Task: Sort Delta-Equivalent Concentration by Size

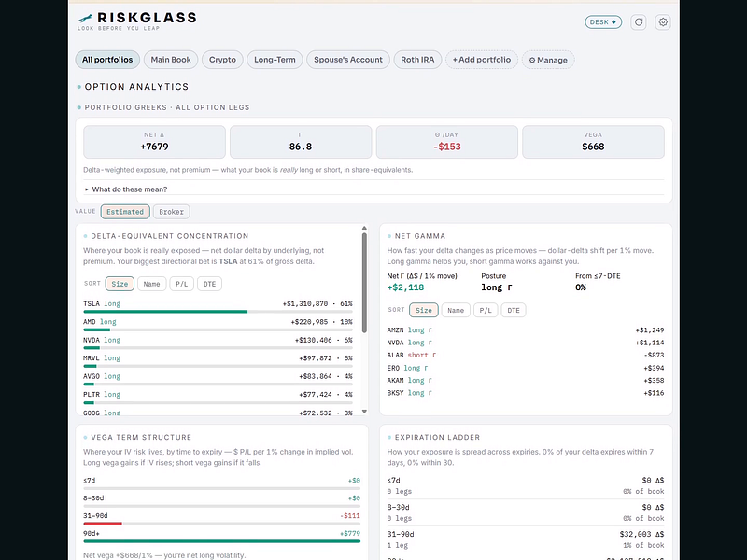Action: 120,284
